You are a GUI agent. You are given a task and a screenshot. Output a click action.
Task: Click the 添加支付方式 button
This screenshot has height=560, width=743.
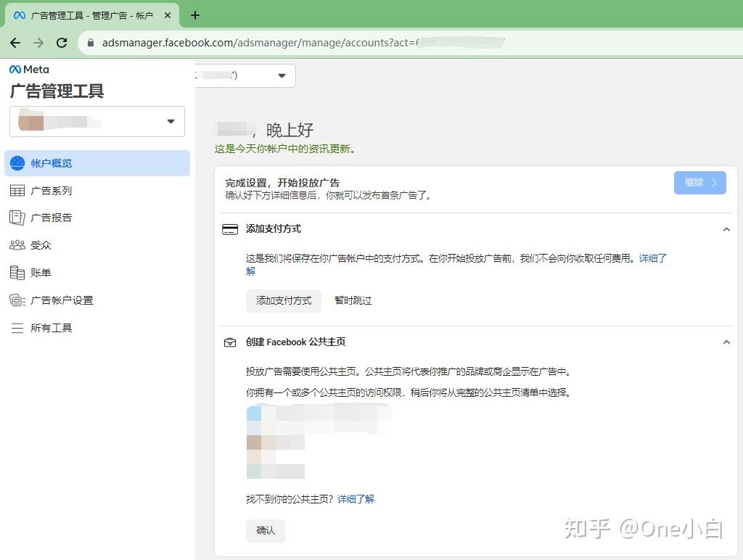pyautogui.click(x=283, y=300)
